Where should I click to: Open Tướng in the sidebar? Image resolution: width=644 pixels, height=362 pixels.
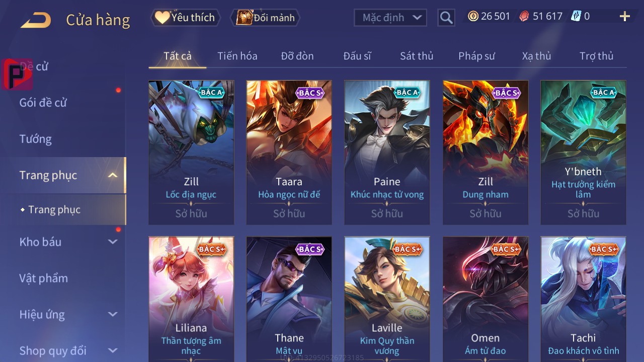click(x=36, y=139)
